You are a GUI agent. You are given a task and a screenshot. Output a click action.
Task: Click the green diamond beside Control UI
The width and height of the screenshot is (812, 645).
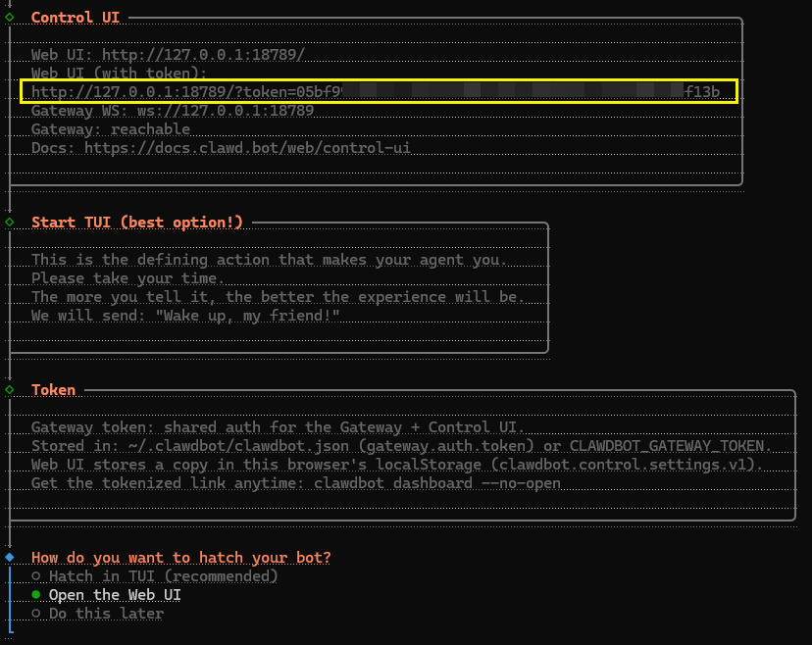(x=9, y=17)
